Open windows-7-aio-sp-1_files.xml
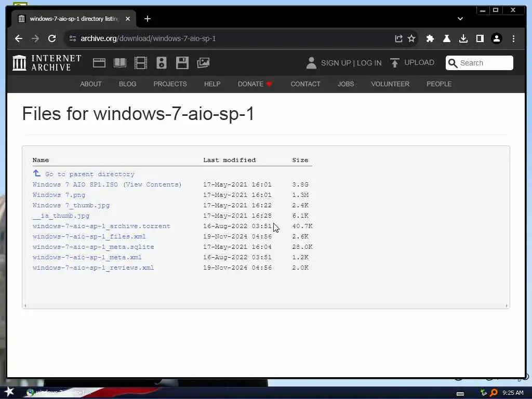The width and height of the screenshot is (532, 399). 89,236
